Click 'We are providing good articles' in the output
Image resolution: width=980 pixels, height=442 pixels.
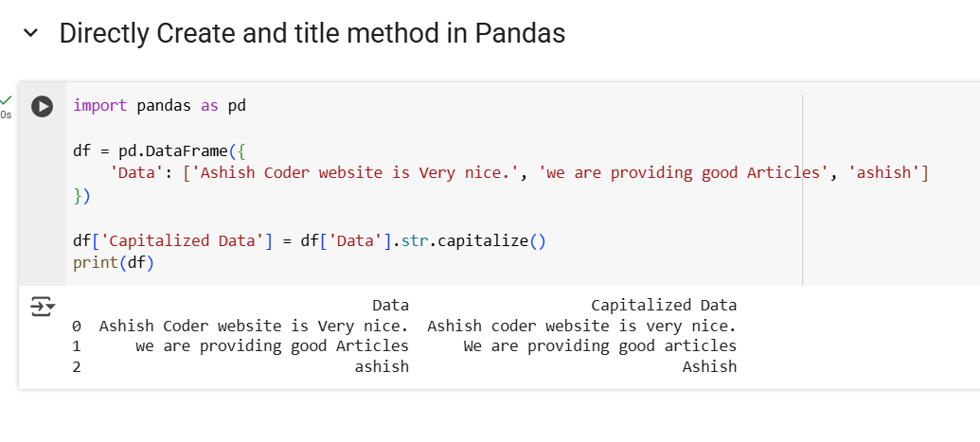[x=599, y=345]
